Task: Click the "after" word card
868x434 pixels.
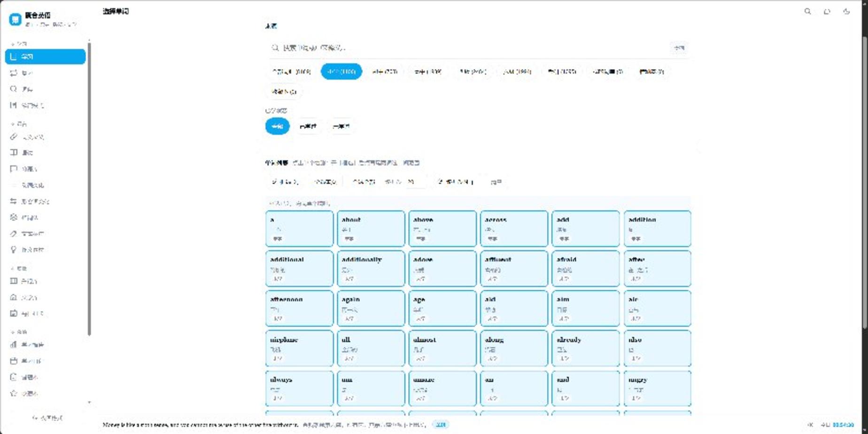Action: 657,269
